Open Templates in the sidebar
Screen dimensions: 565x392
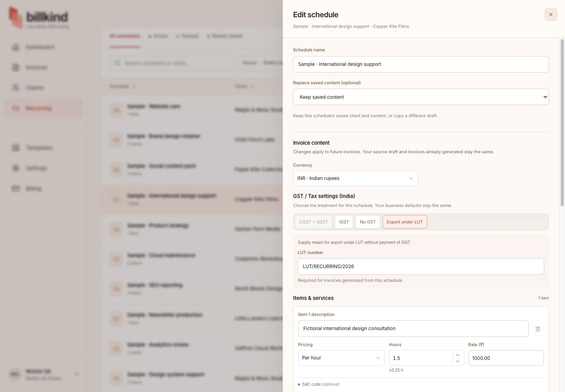(x=44, y=148)
